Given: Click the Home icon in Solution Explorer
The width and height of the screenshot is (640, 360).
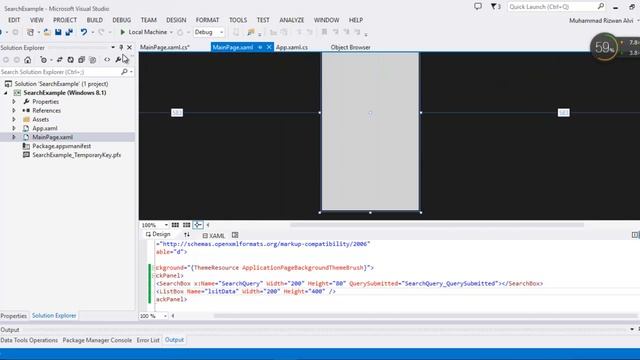Looking at the screenshot, I should tap(27, 60).
